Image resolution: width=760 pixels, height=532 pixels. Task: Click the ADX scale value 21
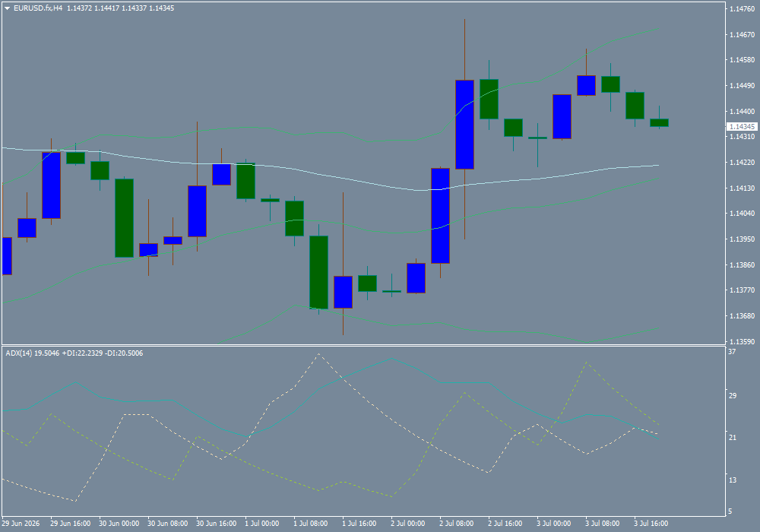[x=732, y=438]
